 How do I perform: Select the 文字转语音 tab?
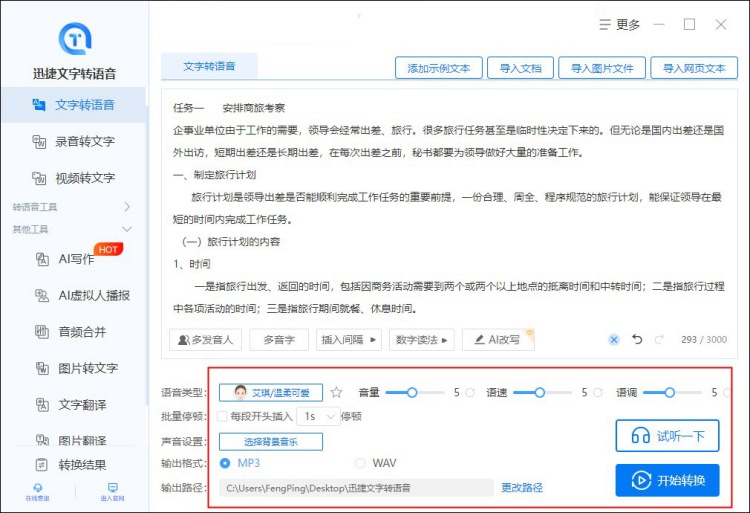[x=209, y=66]
